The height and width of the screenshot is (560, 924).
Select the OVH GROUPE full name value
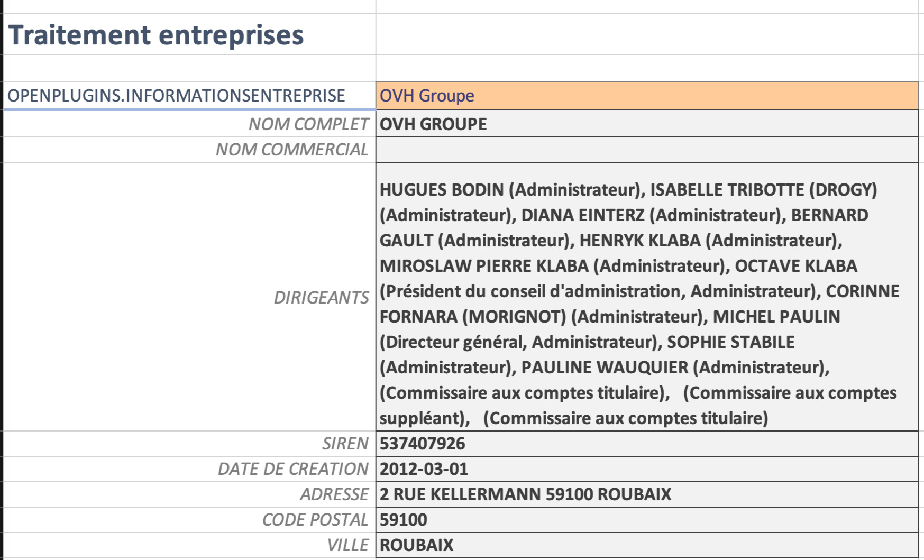647,124
